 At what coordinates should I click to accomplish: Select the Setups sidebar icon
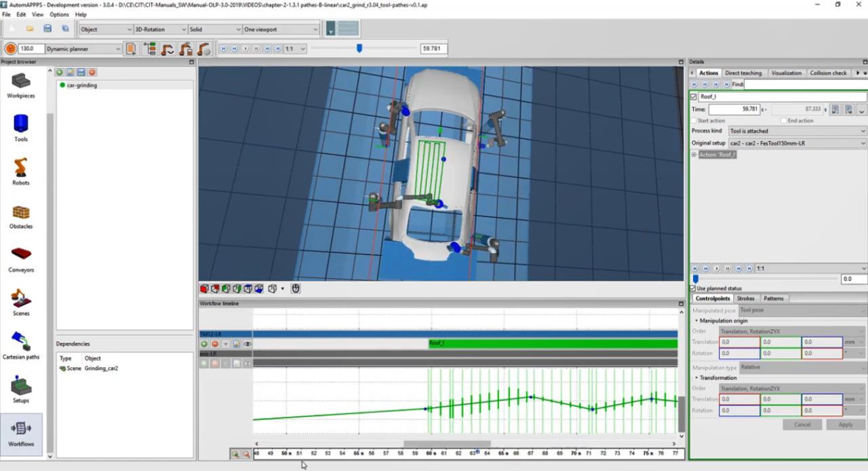21,390
